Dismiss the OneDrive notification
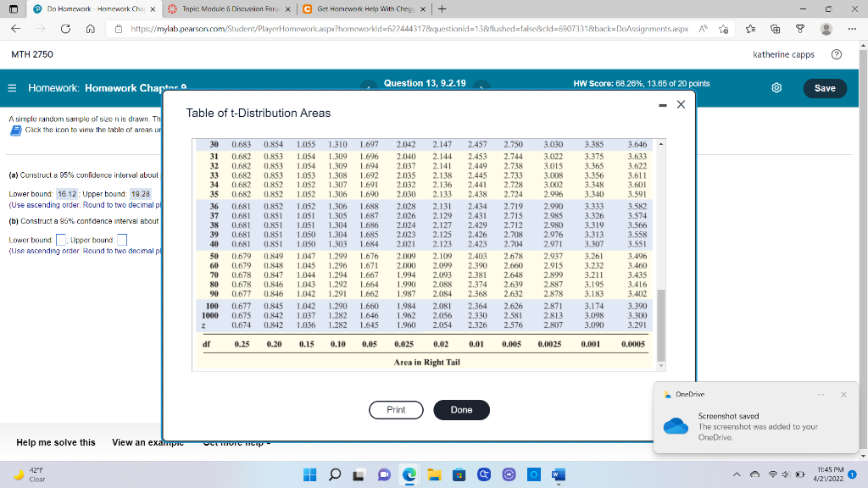868x488 pixels. (x=843, y=395)
